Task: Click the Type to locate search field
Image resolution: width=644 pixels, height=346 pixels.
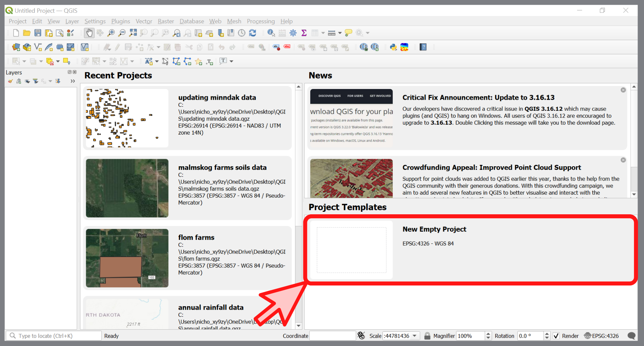Action: (54, 336)
